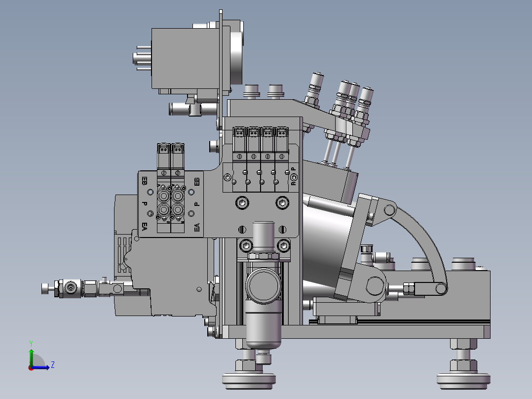Click the red origin dot of the coordinate triad

click(x=31, y=368)
